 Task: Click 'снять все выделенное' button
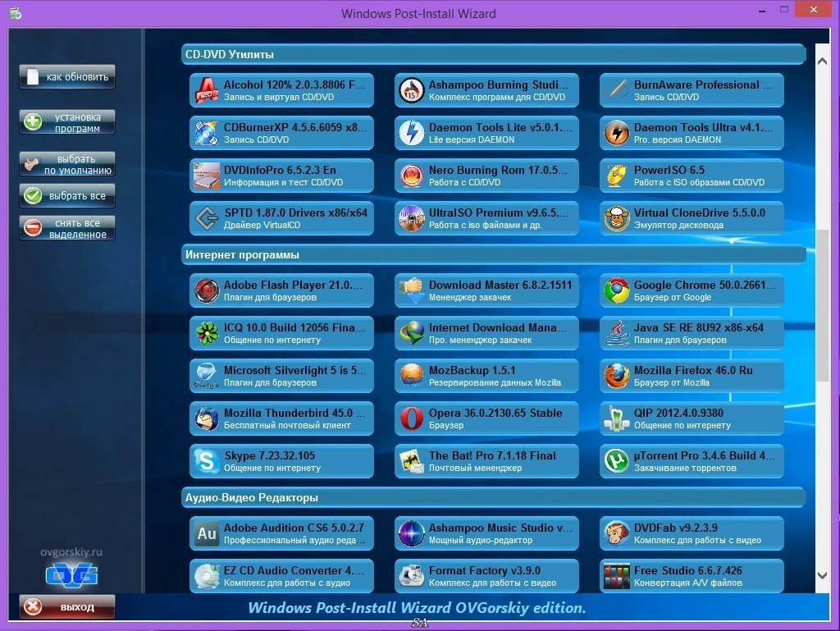tap(67, 228)
